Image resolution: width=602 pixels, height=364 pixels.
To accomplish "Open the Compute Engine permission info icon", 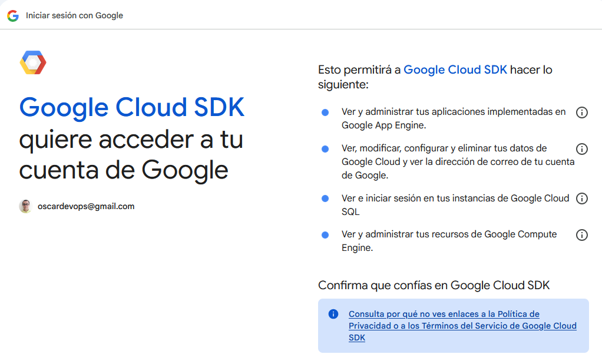I will [582, 234].
